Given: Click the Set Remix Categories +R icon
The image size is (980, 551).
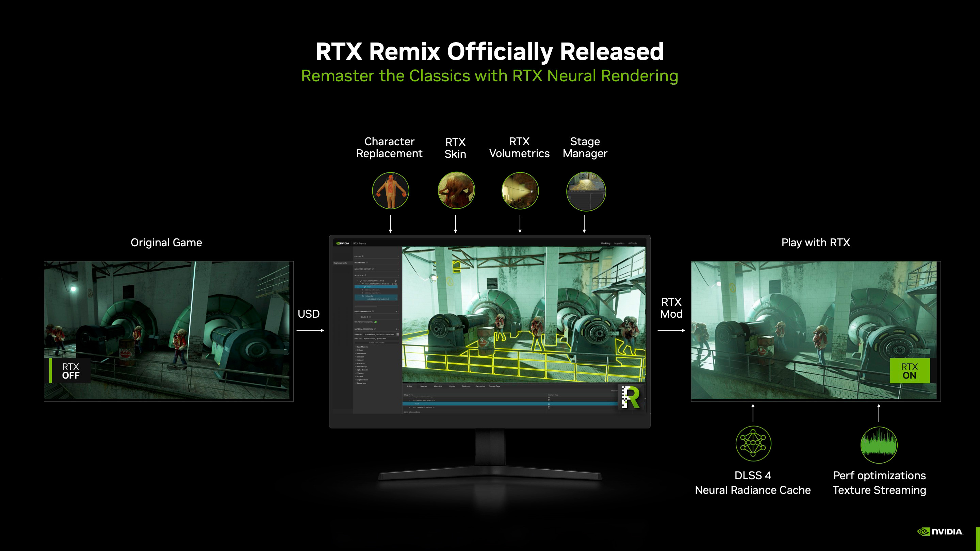Looking at the screenshot, I should point(376,322).
